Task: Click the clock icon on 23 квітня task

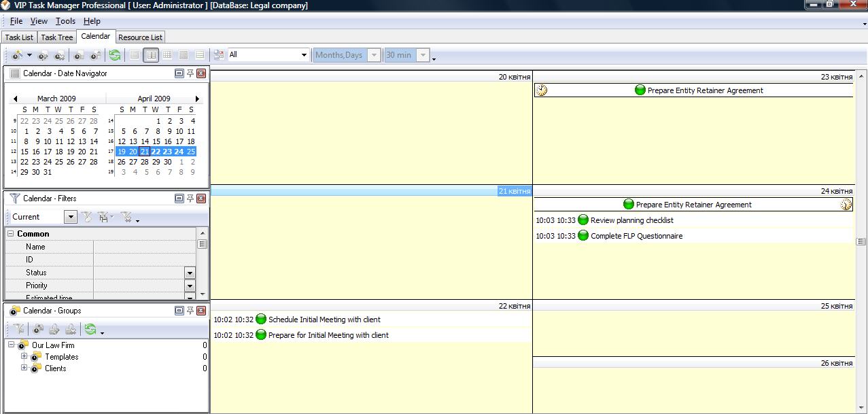Action: [x=541, y=90]
